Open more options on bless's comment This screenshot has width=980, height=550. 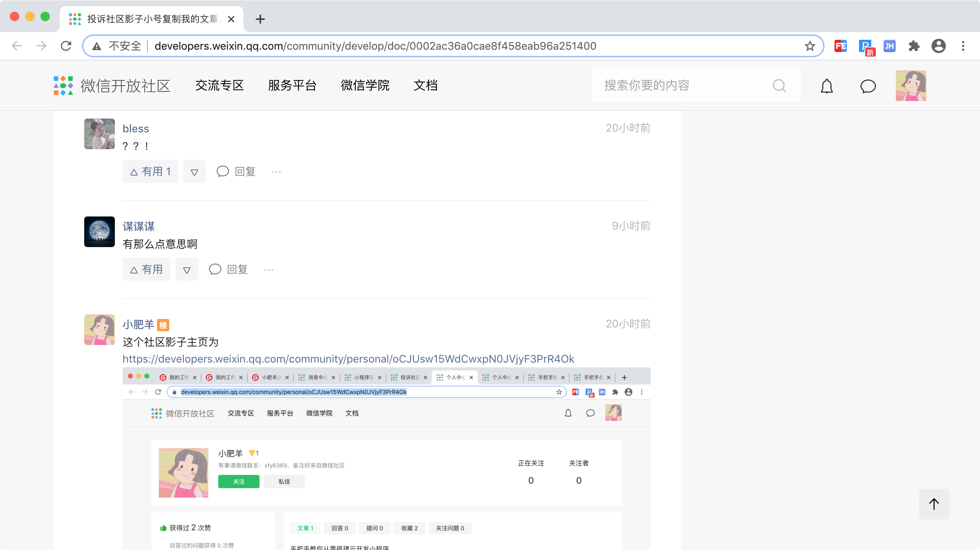tap(276, 172)
